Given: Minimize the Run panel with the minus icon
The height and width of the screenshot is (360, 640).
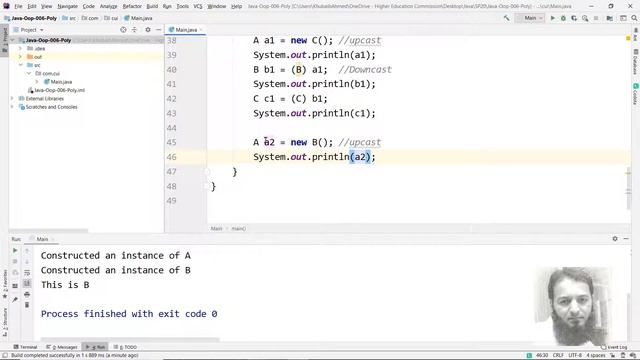Looking at the screenshot, I should click(626, 239).
